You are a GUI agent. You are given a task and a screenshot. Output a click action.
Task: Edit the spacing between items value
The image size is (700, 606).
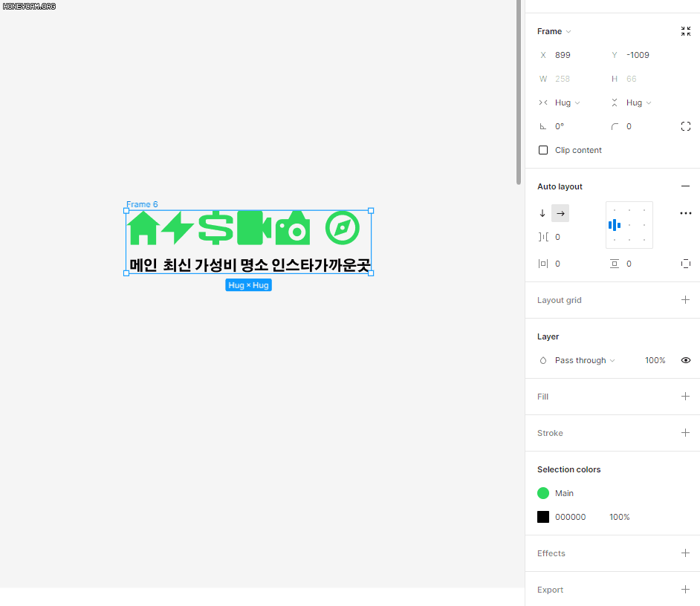pos(557,237)
